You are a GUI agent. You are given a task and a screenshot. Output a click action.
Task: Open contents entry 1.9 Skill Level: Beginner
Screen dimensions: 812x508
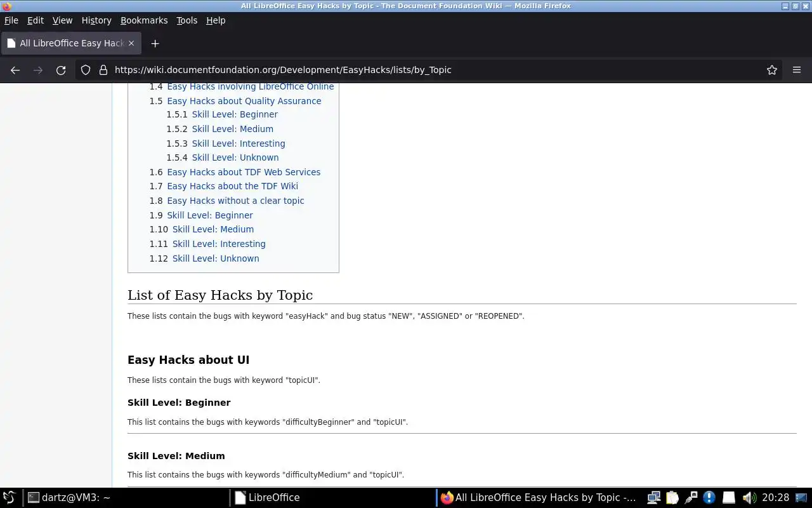pos(210,215)
